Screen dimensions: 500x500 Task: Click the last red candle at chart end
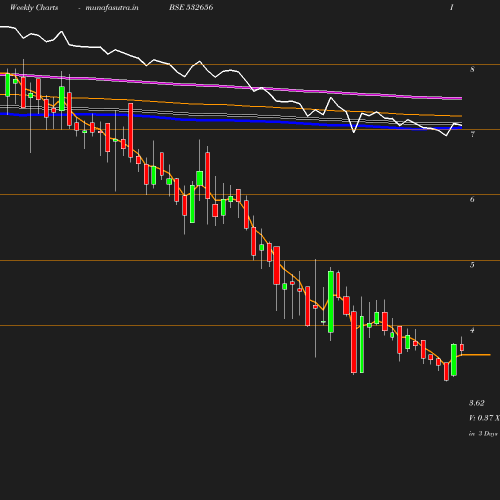[x=462, y=348]
